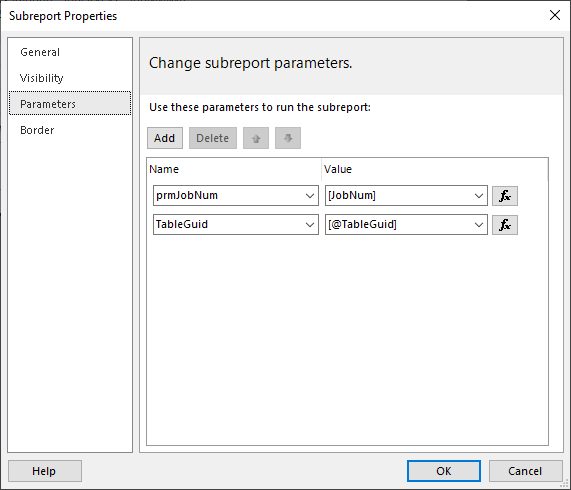Click inside the prmJobNum name field

point(228,195)
